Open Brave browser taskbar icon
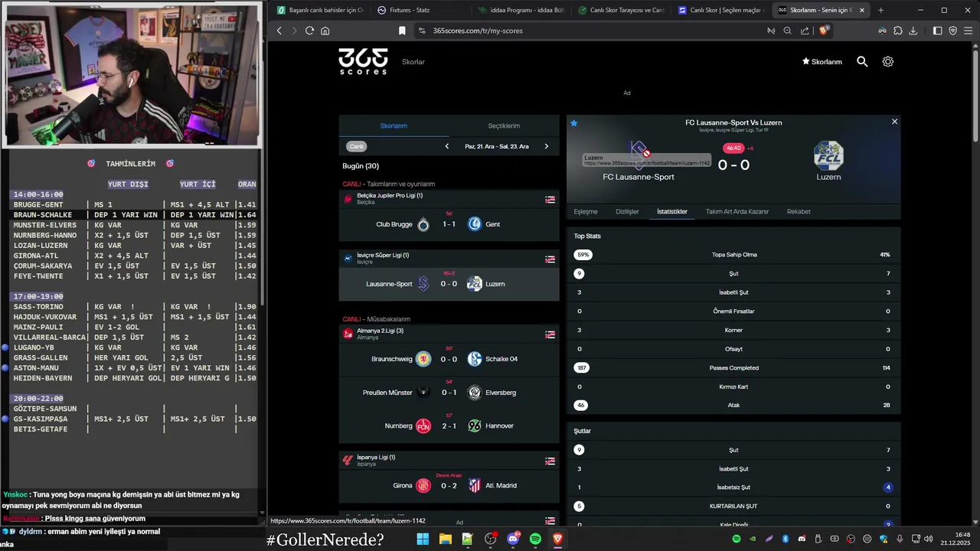This screenshot has width=980, height=551. pos(557,539)
